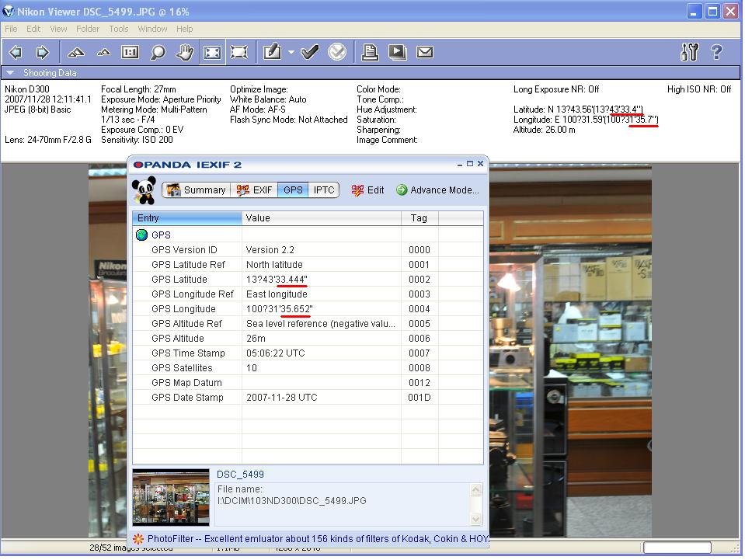This screenshot has width=745, height=560.
Task: Open the Folder menu
Action: pos(88,29)
